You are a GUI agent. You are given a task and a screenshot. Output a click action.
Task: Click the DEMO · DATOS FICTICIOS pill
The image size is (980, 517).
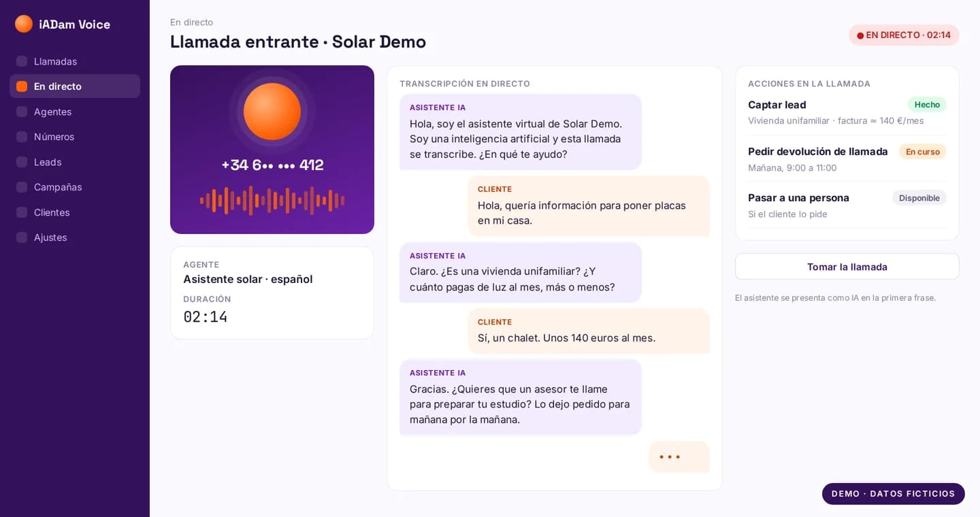click(x=894, y=494)
